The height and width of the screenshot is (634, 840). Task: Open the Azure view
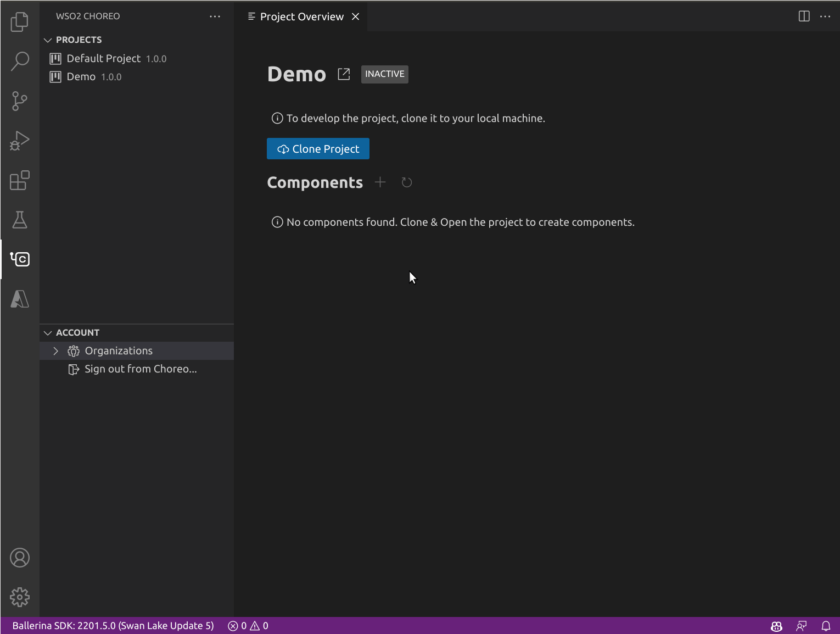click(x=20, y=299)
